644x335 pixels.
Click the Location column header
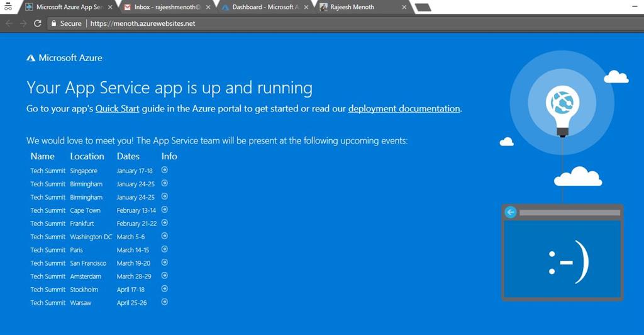pos(87,156)
